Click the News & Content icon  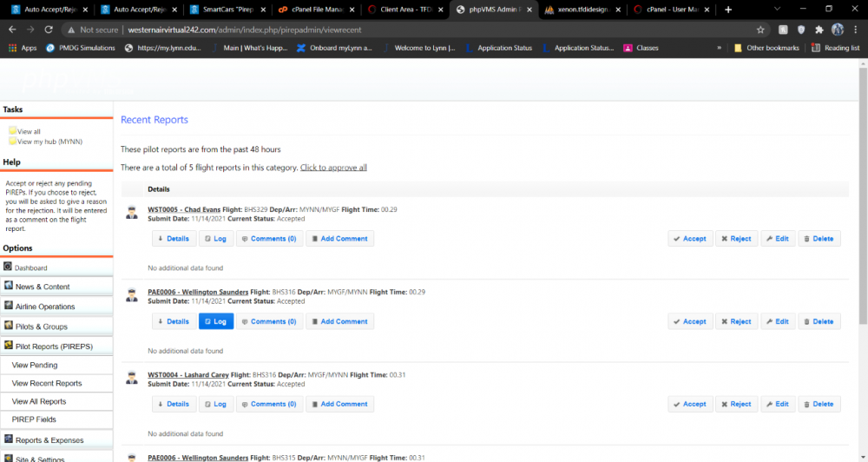(x=9, y=286)
